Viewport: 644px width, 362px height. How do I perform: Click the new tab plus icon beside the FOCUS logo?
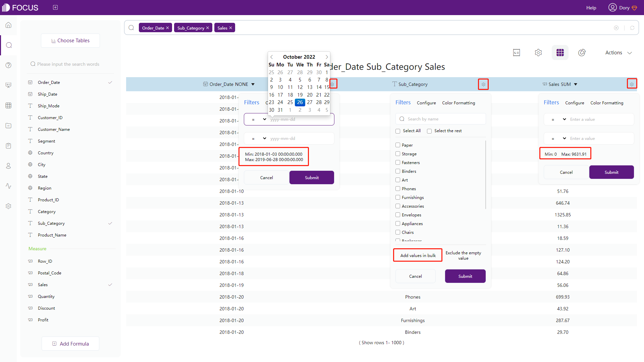55,7
